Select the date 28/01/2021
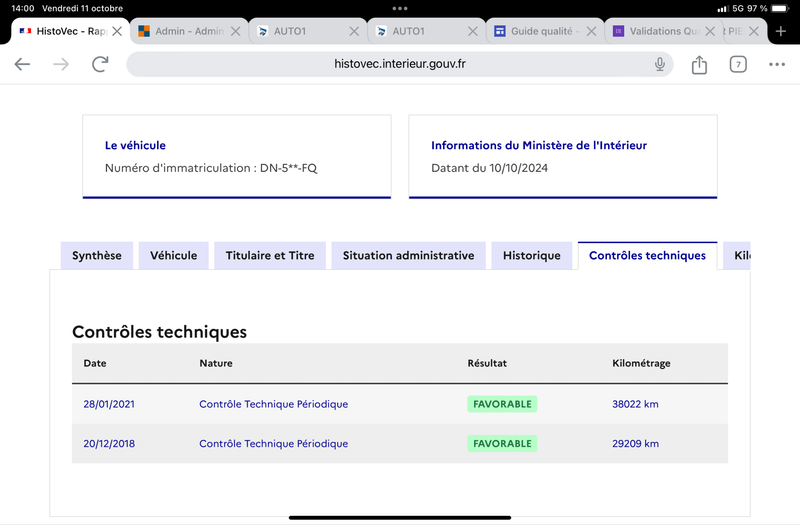Viewport: 800px width, 525px height. pos(109,404)
